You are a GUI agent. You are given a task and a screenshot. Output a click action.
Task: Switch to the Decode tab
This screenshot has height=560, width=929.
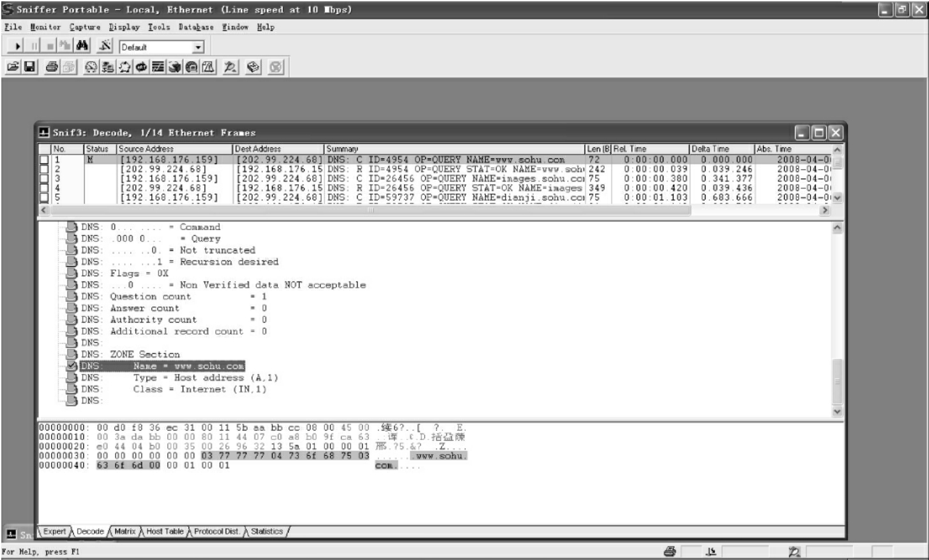coord(90,531)
